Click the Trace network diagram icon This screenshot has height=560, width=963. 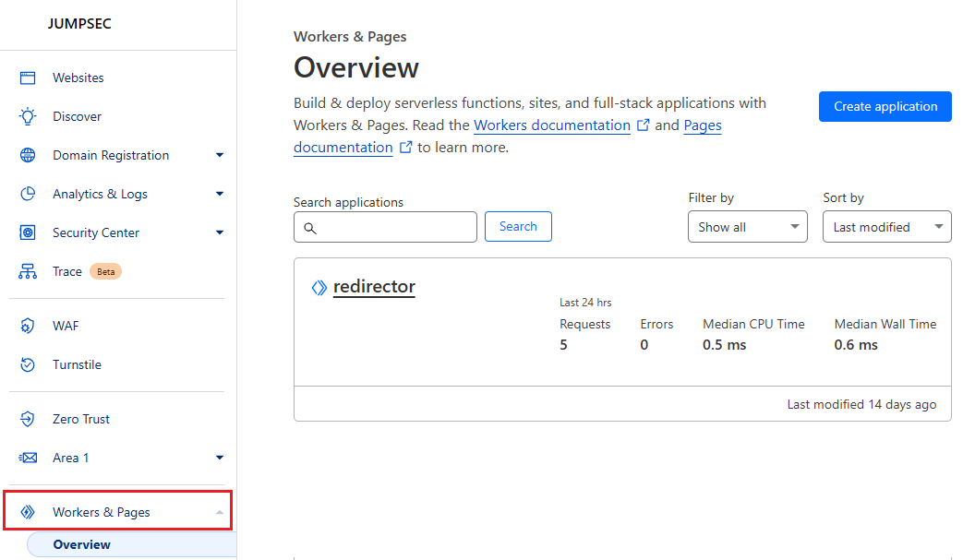click(28, 272)
